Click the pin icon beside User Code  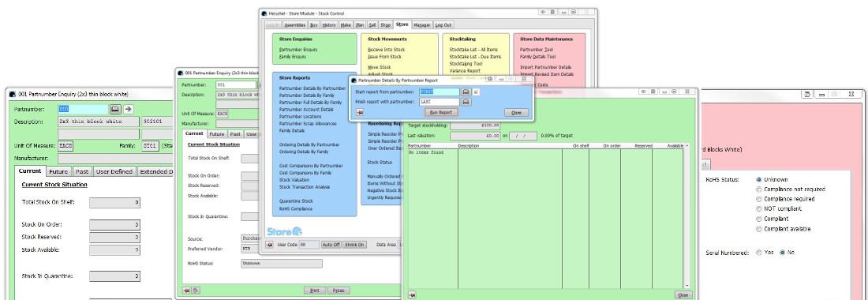[270, 245]
